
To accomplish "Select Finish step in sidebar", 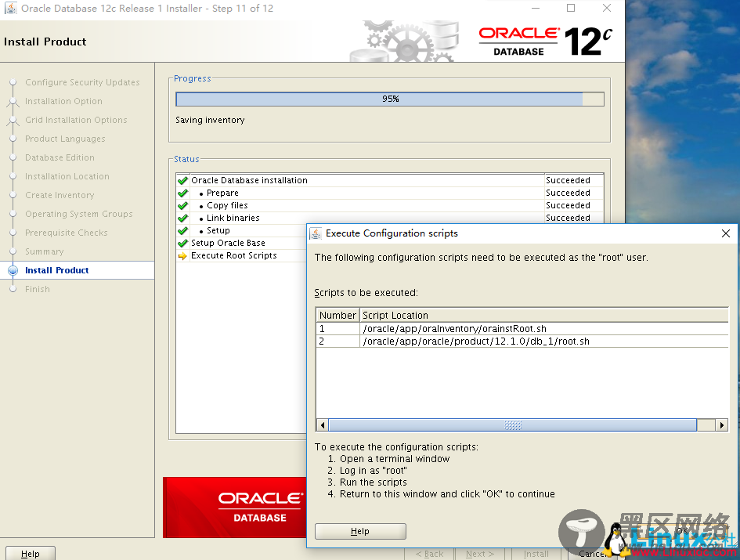I will click(38, 289).
